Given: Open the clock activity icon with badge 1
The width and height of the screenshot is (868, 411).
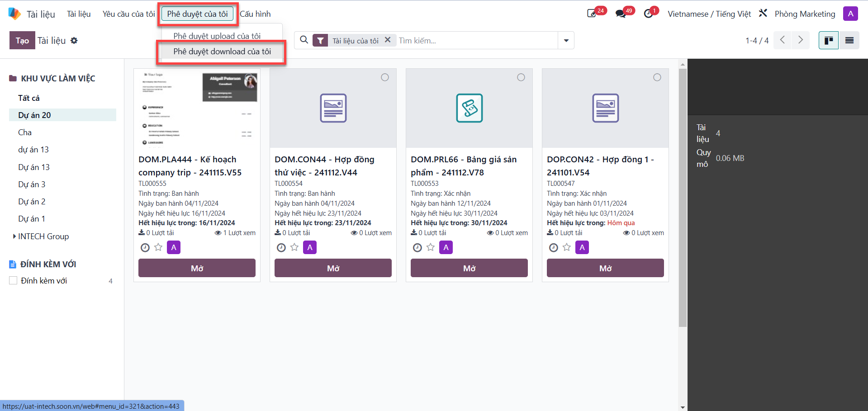Looking at the screenshot, I should [x=648, y=14].
